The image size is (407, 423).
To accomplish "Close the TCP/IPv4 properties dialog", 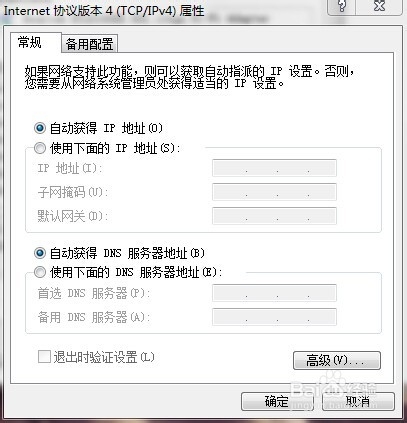I will click(379, 7).
